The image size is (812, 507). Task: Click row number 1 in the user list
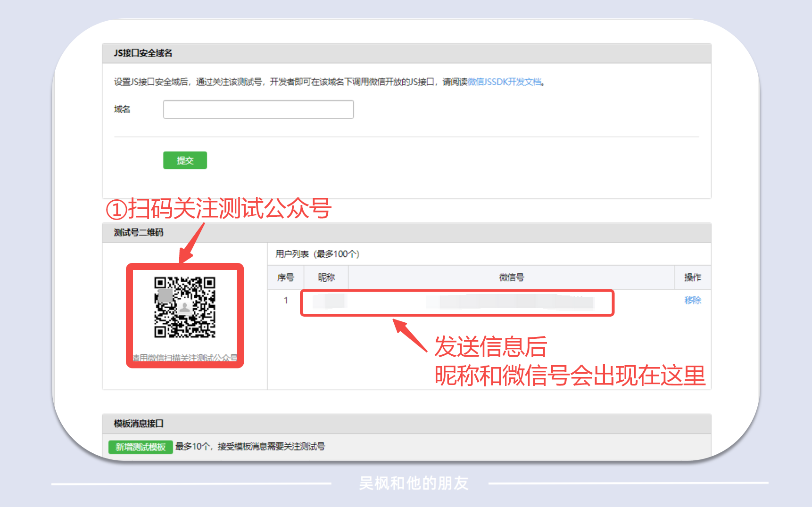(x=286, y=300)
